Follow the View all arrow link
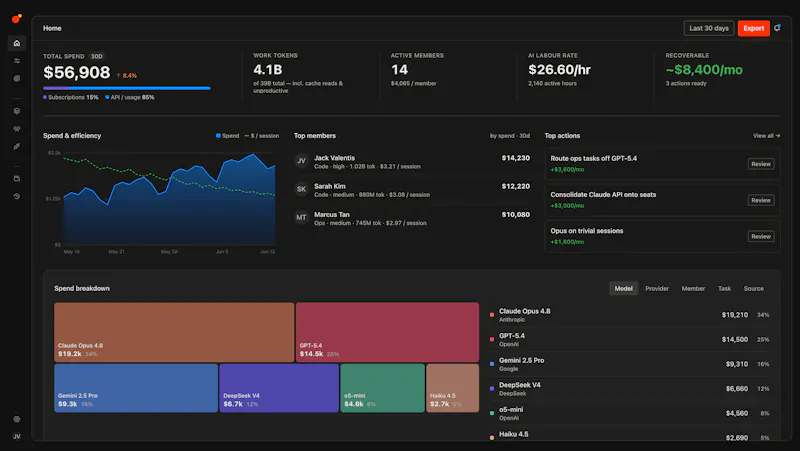This screenshot has width=800, height=451. 766,136
